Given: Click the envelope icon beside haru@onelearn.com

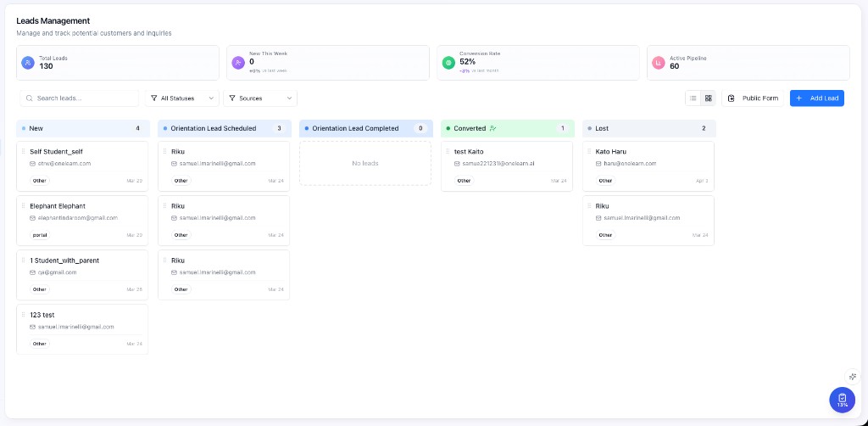Looking at the screenshot, I should [x=598, y=164].
